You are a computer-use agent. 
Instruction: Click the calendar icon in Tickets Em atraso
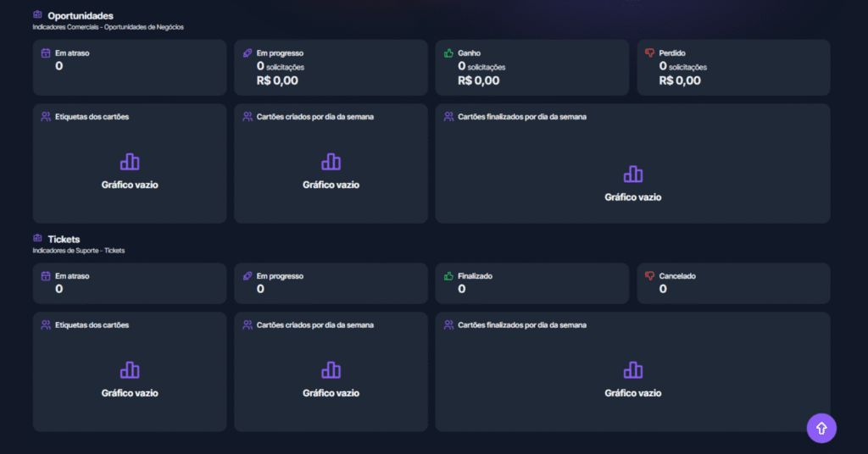[x=46, y=276]
